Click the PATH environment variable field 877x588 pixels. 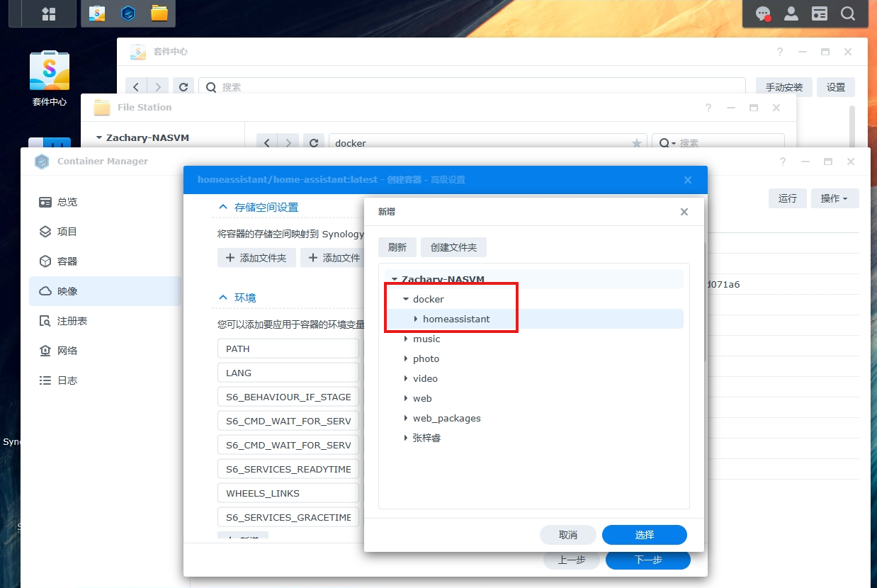pyautogui.click(x=288, y=349)
